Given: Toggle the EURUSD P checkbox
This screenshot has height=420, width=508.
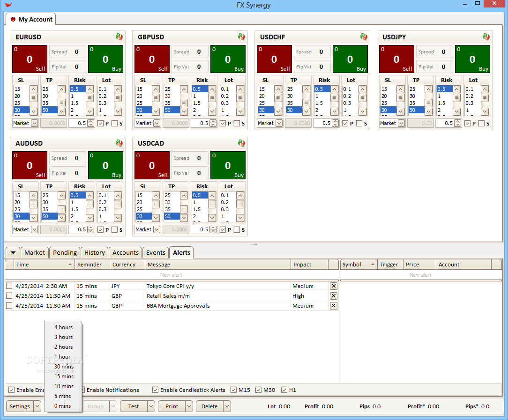Looking at the screenshot, I should (x=100, y=123).
